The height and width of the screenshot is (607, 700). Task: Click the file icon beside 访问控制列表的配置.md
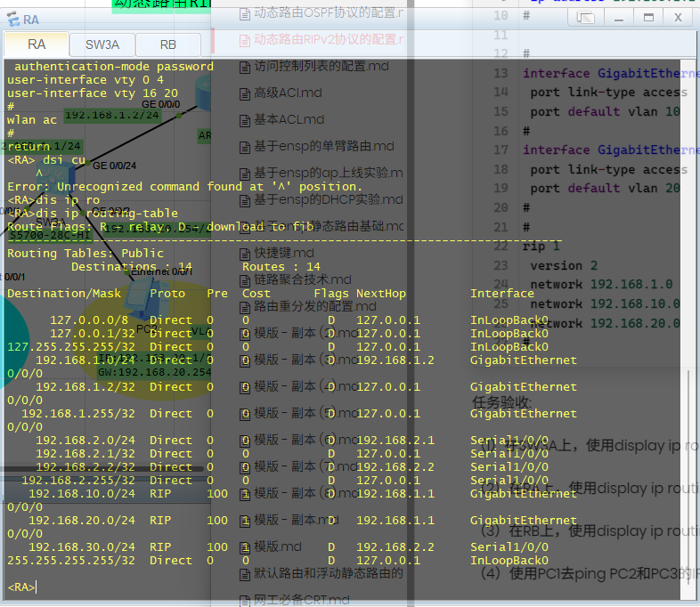[x=245, y=68]
